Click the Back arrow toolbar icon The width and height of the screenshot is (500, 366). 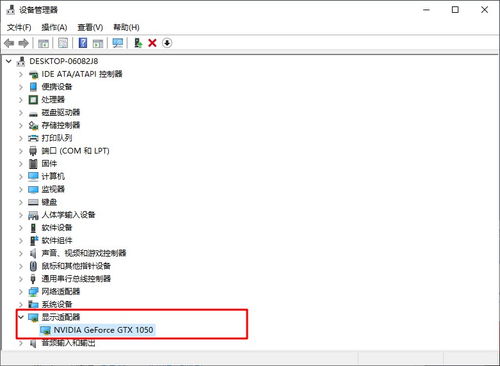point(9,43)
